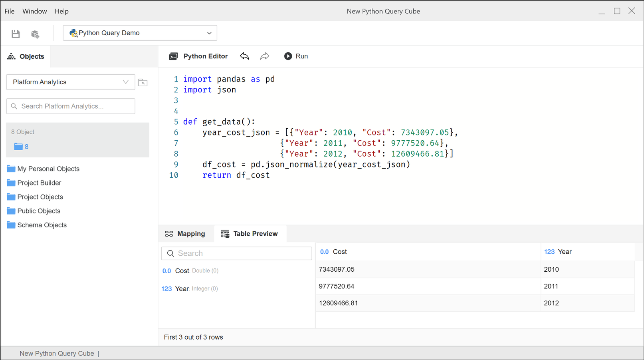
Task: Switch to the Mapping tab
Action: [x=185, y=234]
